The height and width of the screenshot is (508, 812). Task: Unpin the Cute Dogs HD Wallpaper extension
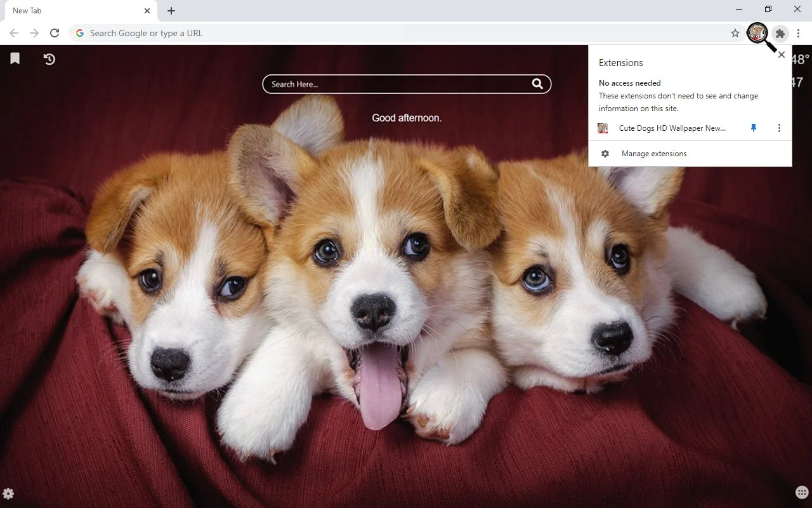pos(753,128)
